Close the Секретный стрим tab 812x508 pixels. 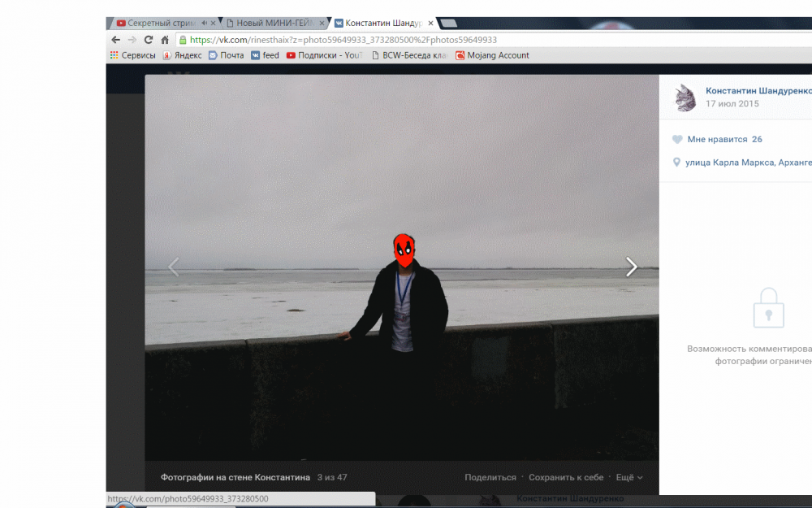(x=213, y=24)
